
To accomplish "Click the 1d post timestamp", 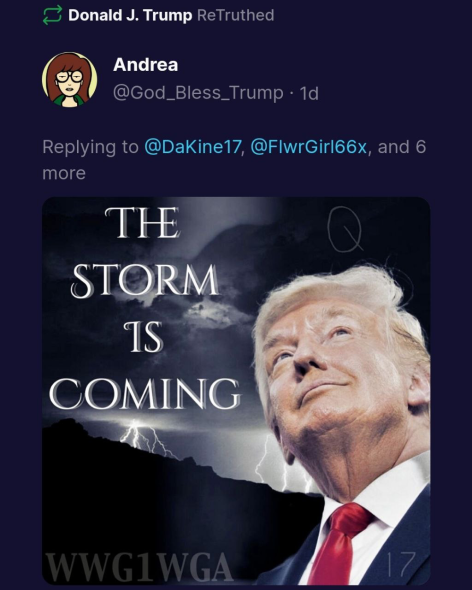I will [x=309, y=93].
